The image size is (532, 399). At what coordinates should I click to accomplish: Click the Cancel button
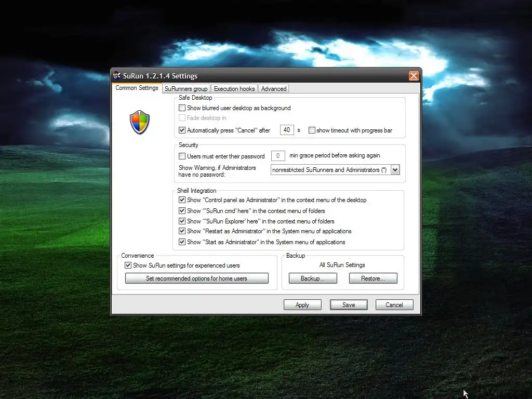394,304
